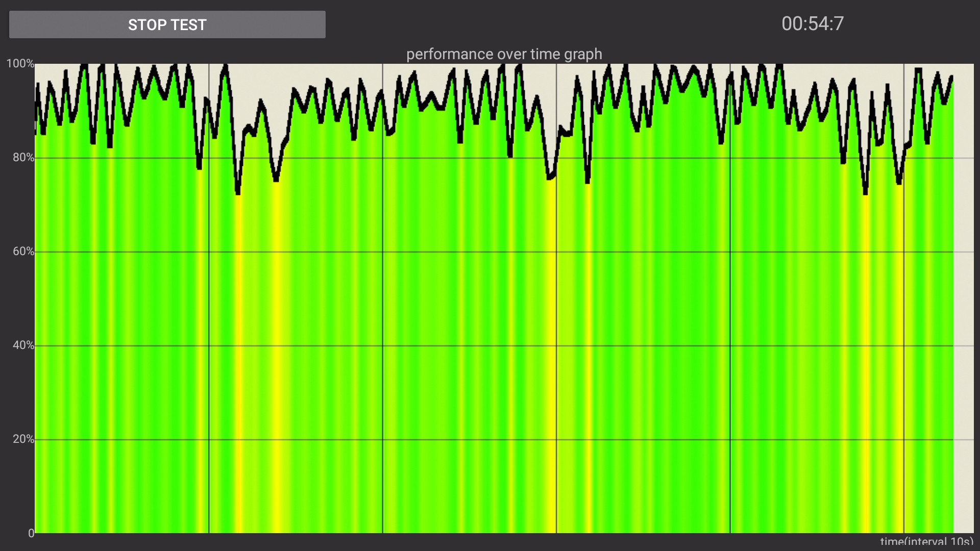Click the right end of the black performance line
The width and height of the screenshot is (980, 551).
click(951, 78)
